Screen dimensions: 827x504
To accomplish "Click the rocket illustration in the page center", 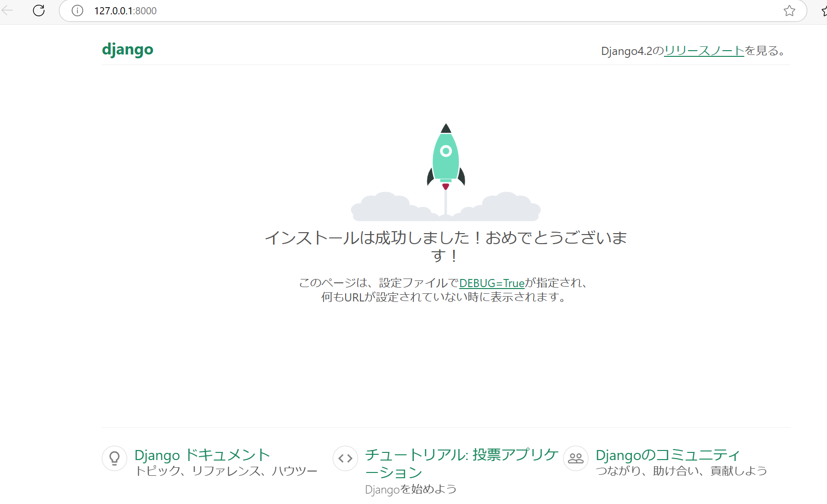I will [x=446, y=158].
